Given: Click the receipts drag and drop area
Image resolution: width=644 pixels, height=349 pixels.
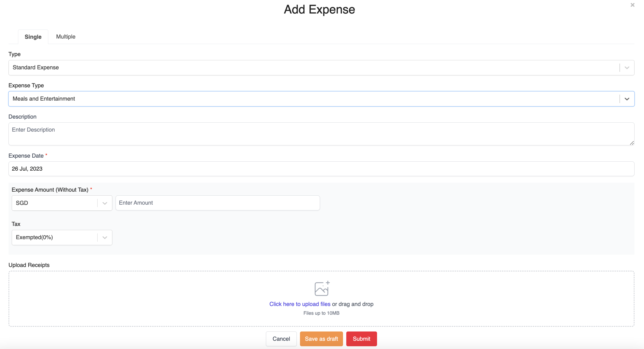Looking at the screenshot, I should pos(160,299).
